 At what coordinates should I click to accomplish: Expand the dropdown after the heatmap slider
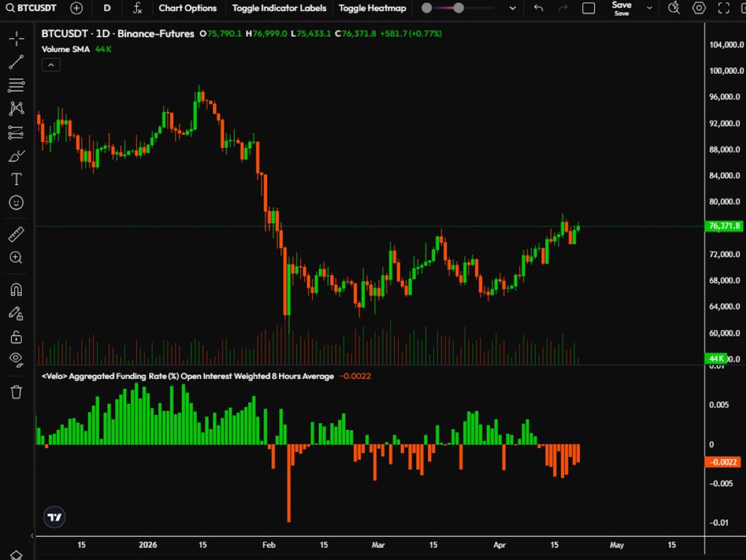tap(513, 8)
